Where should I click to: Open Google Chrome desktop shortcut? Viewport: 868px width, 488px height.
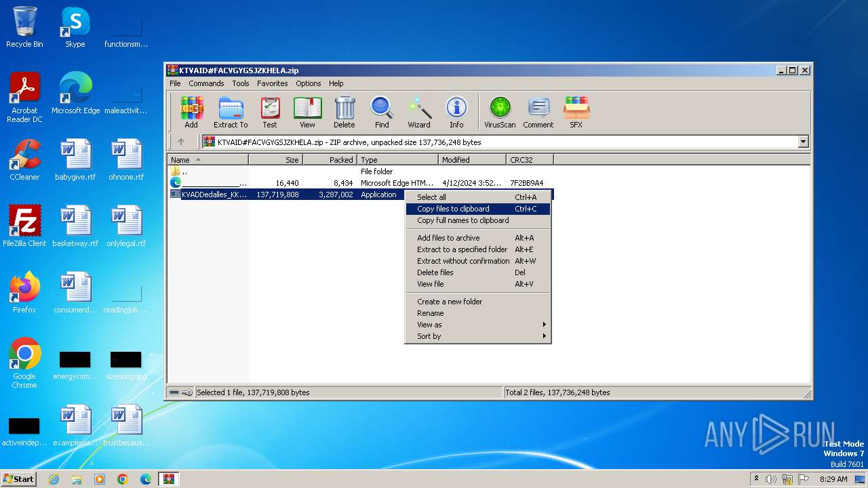tap(24, 363)
